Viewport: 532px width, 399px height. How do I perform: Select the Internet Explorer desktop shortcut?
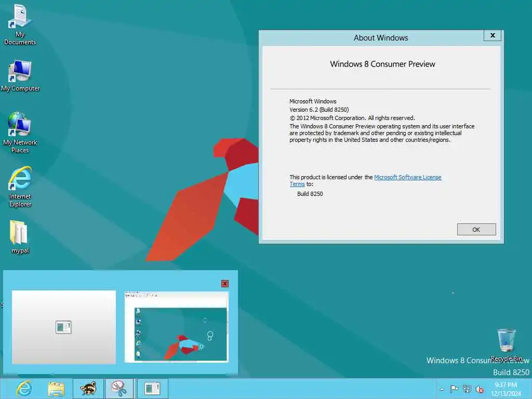20,187
